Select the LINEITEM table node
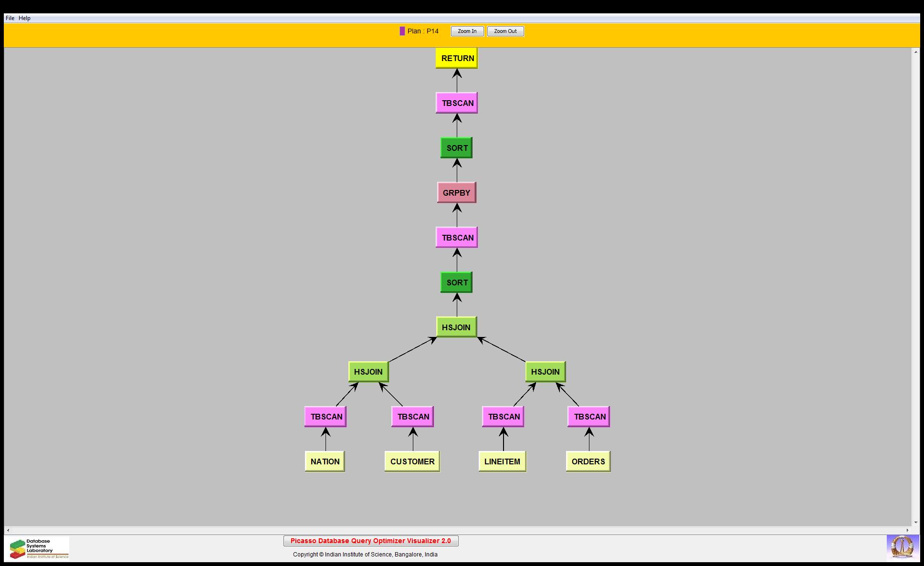 502,461
